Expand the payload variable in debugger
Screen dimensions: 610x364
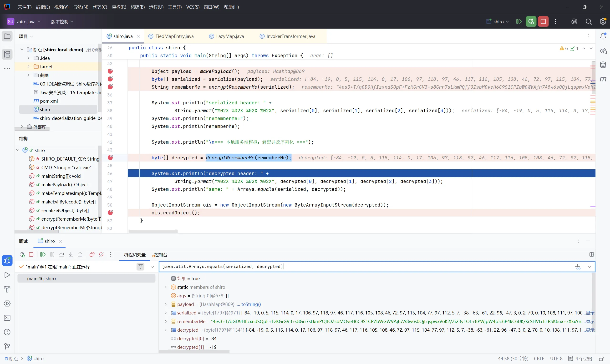[166, 304]
